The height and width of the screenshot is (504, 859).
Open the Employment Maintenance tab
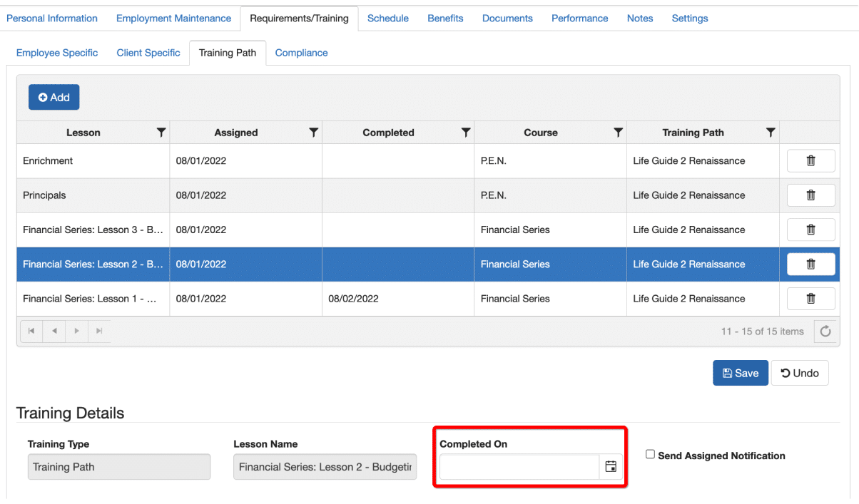[x=173, y=19]
